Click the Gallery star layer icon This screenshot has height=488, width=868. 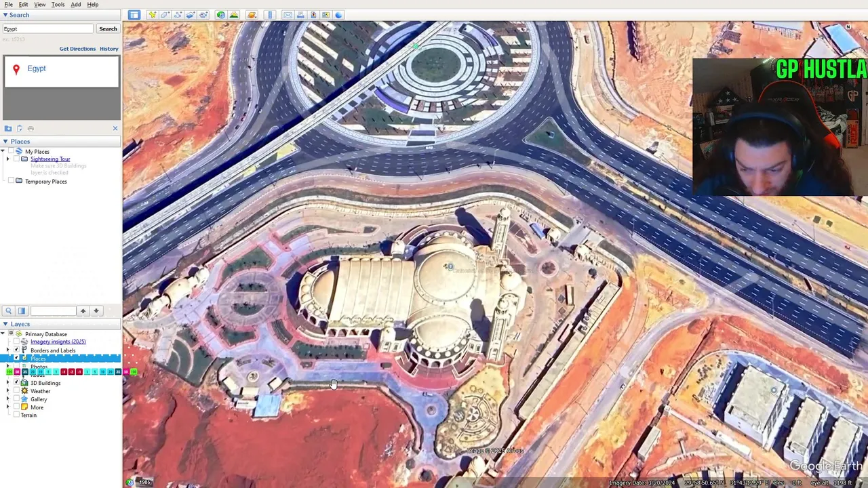24,399
